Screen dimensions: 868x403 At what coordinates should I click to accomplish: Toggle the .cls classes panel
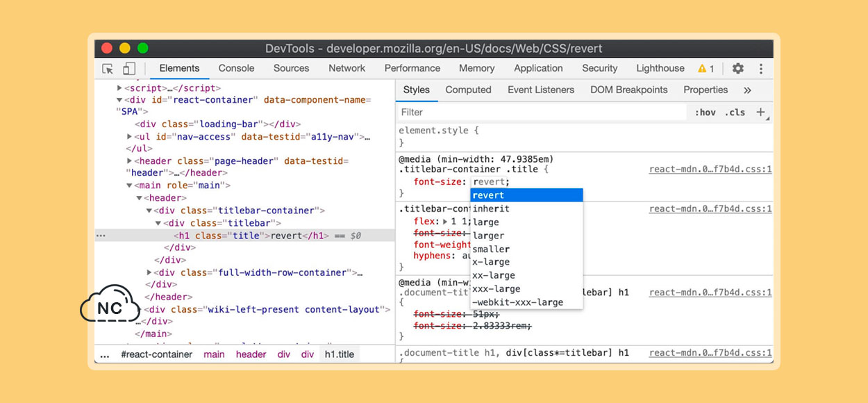point(735,113)
